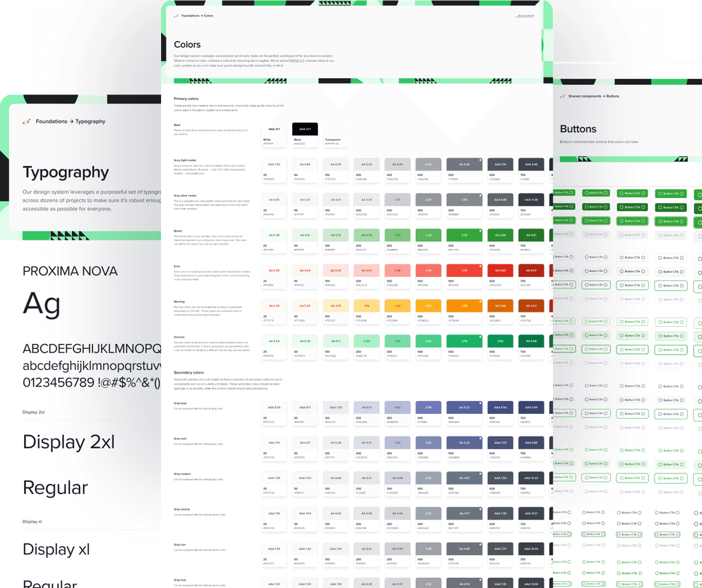Open the WCAG 2.2 link in Colors description
This screenshot has height=588, width=702.
pyautogui.click(x=297, y=60)
